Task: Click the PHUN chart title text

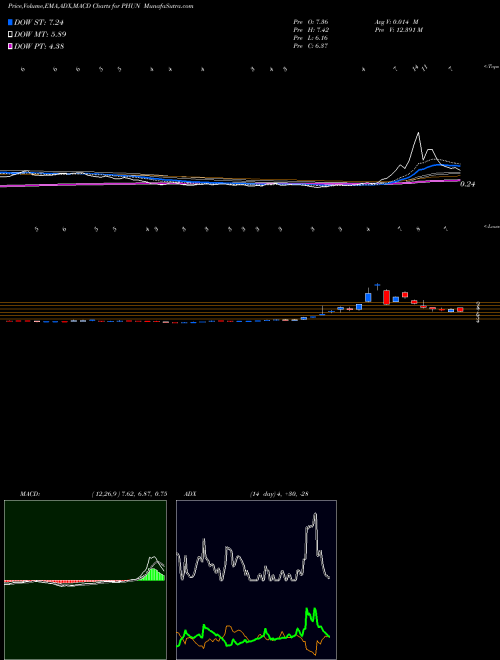Action: (x=101, y=6)
